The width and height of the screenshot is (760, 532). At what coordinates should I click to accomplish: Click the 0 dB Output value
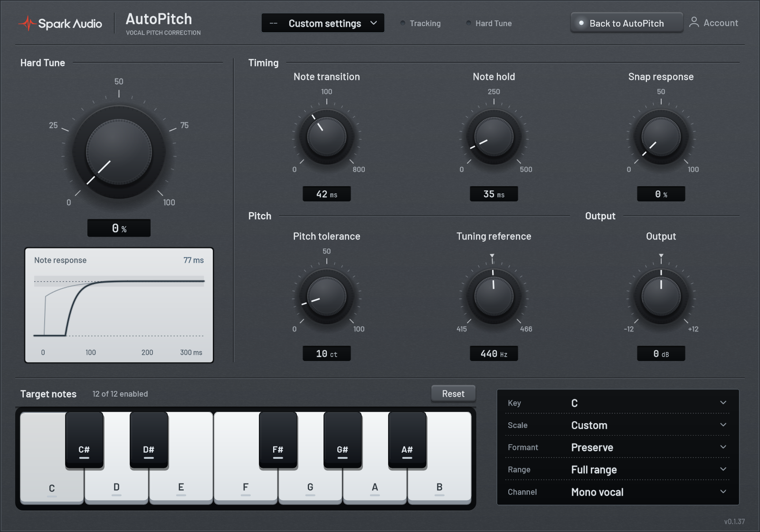pos(661,353)
